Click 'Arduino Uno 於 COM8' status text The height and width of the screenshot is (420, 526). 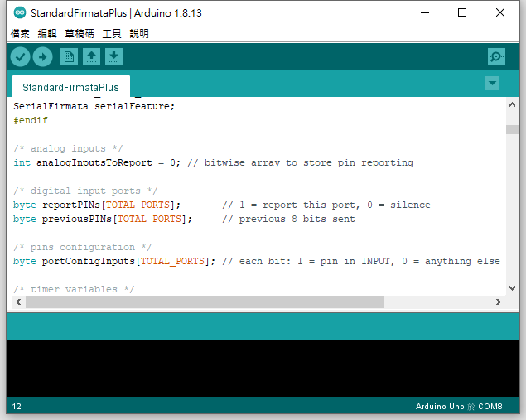pyautogui.click(x=459, y=407)
